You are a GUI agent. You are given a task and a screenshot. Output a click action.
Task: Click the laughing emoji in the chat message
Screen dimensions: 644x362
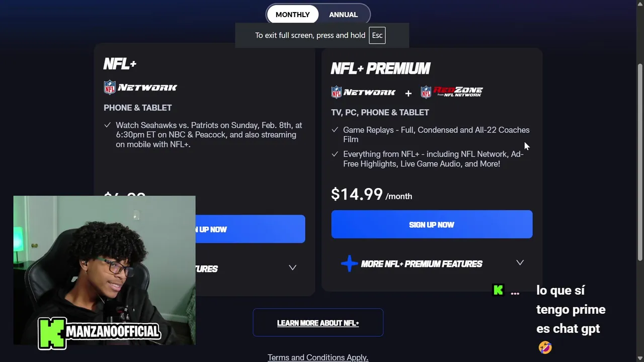pos(545,347)
